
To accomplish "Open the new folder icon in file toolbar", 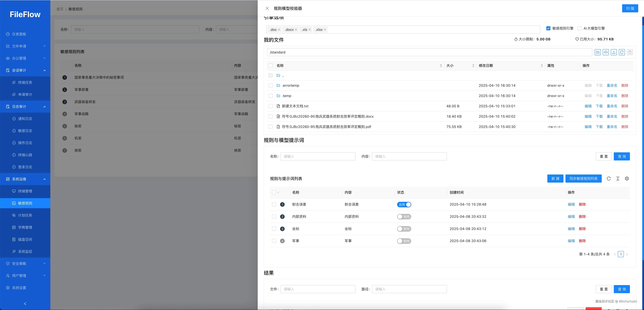I will tap(598, 52).
